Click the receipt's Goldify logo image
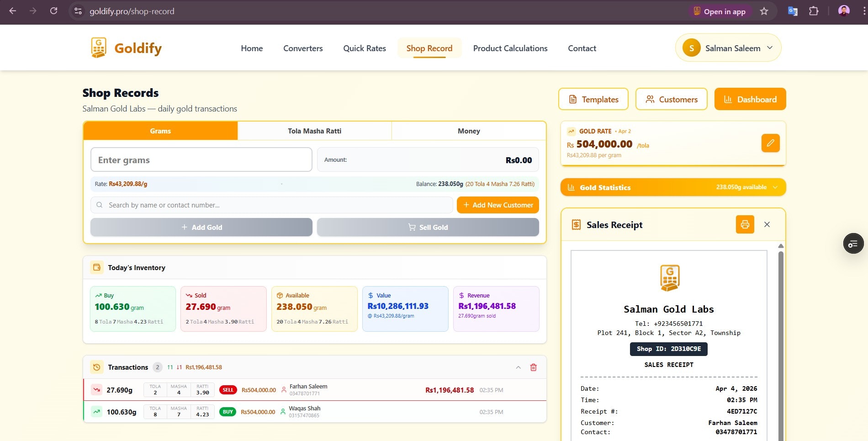 [x=670, y=278]
